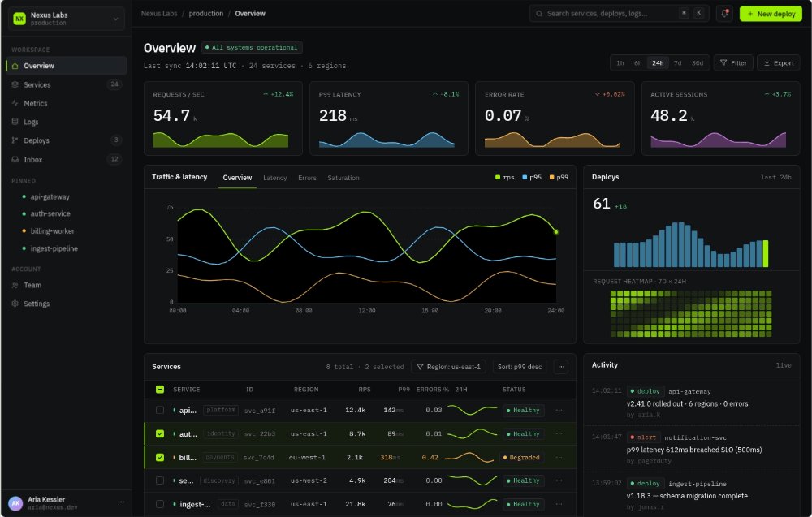Uncheck the aut... identity service row checkbox

click(160, 433)
